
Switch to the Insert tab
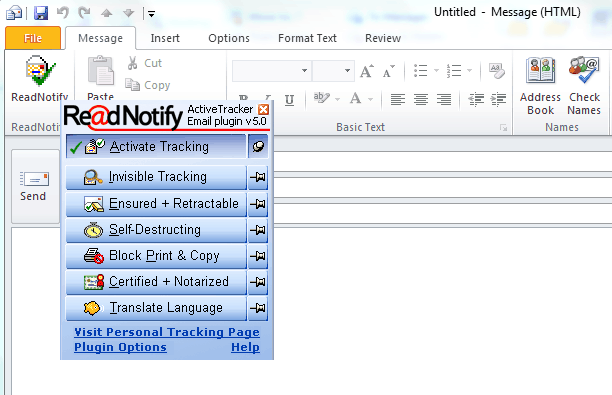click(x=165, y=38)
